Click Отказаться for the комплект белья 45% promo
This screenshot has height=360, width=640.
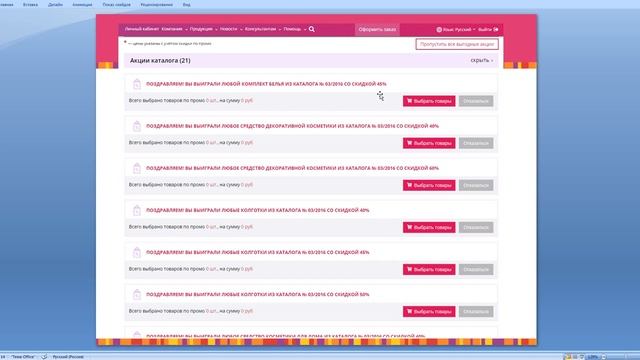(x=476, y=101)
